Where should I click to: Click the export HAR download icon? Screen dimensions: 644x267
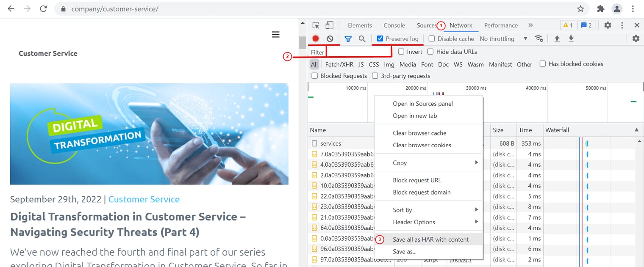coord(571,39)
